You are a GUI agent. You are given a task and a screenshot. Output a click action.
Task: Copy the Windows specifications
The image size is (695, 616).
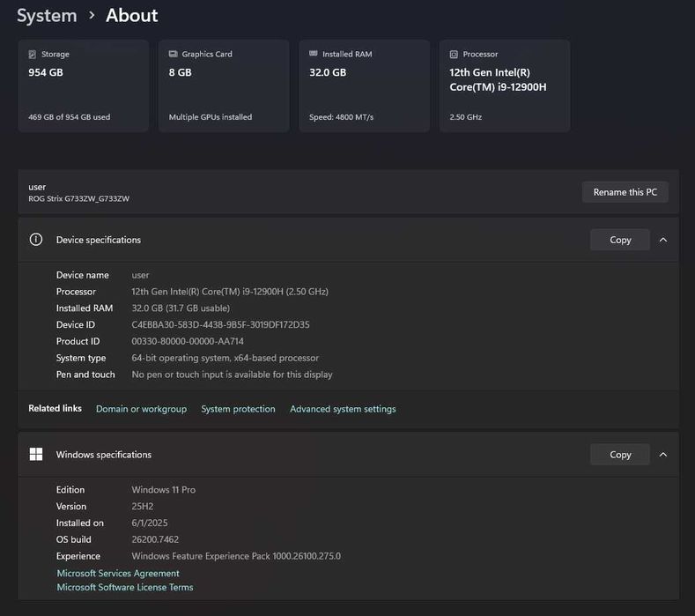coord(620,455)
